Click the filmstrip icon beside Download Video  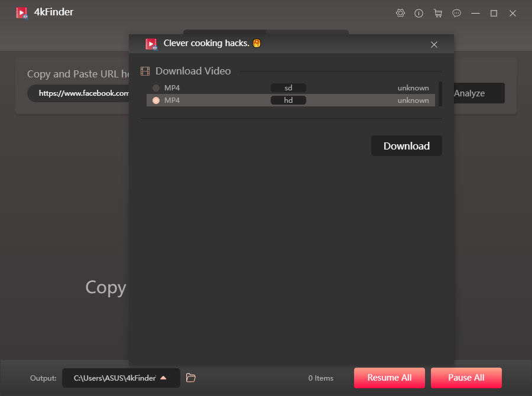click(x=144, y=70)
